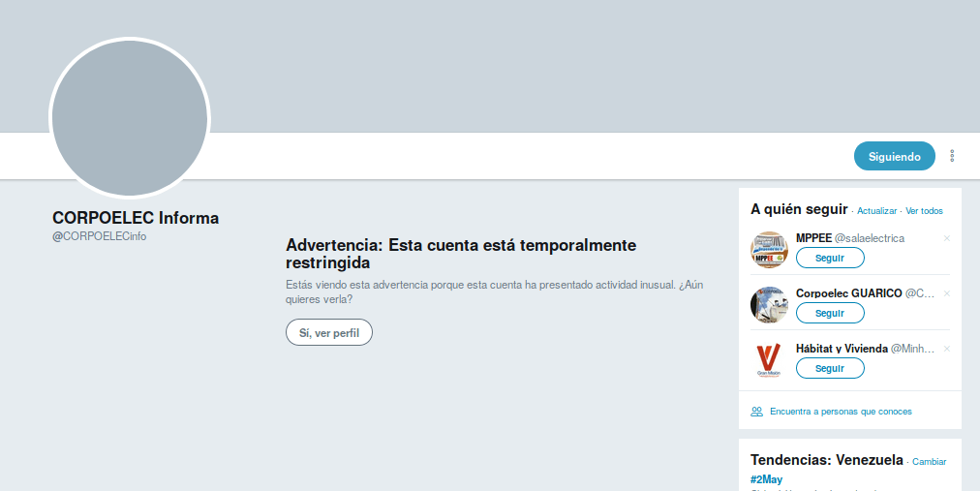980x491 pixels.
Task: Open the Corpoelec GUARICO account name
Action: [x=848, y=293]
